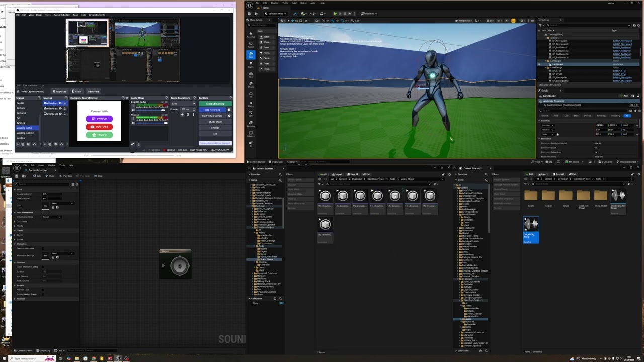Toggle visibility of second Video Capture source
This screenshot has width=644, height=362.
point(60,108)
